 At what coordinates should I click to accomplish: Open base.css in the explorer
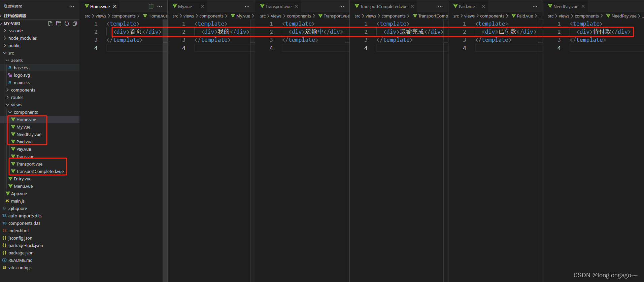(x=40, y=68)
